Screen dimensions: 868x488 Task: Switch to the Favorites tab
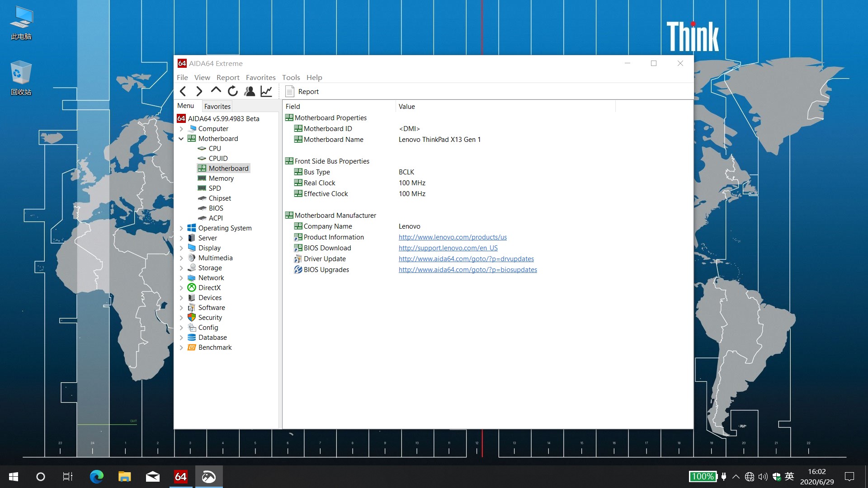217,106
